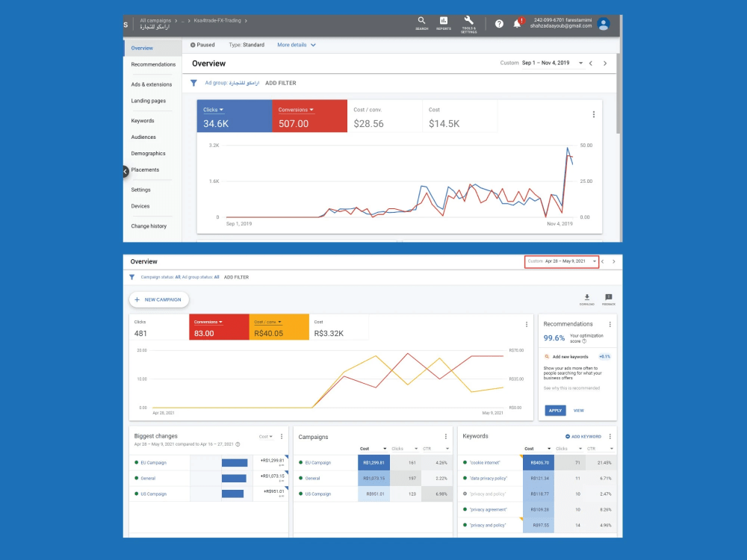Click ADD FILTER next to Campaign status filter
This screenshot has height=560, width=747.
pyautogui.click(x=236, y=277)
